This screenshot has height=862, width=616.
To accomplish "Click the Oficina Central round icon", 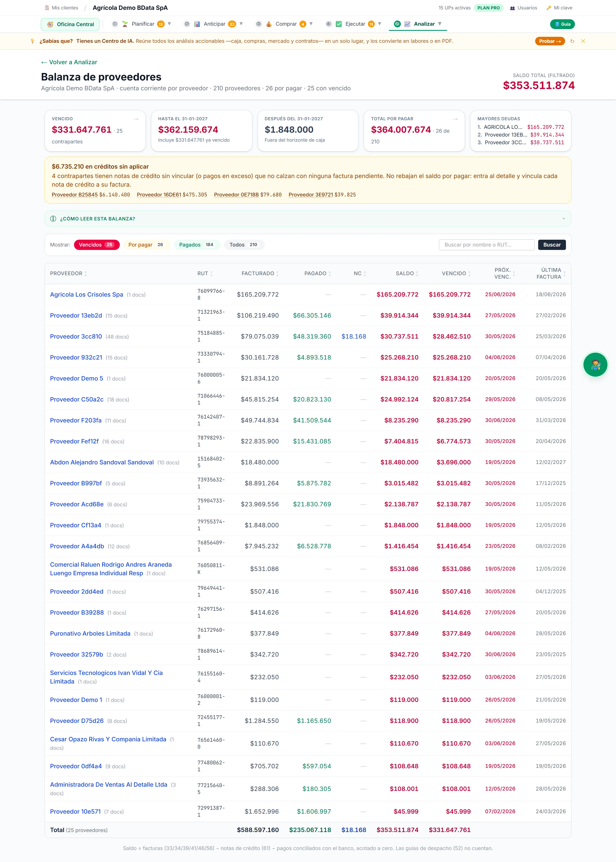I will coord(50,24).
